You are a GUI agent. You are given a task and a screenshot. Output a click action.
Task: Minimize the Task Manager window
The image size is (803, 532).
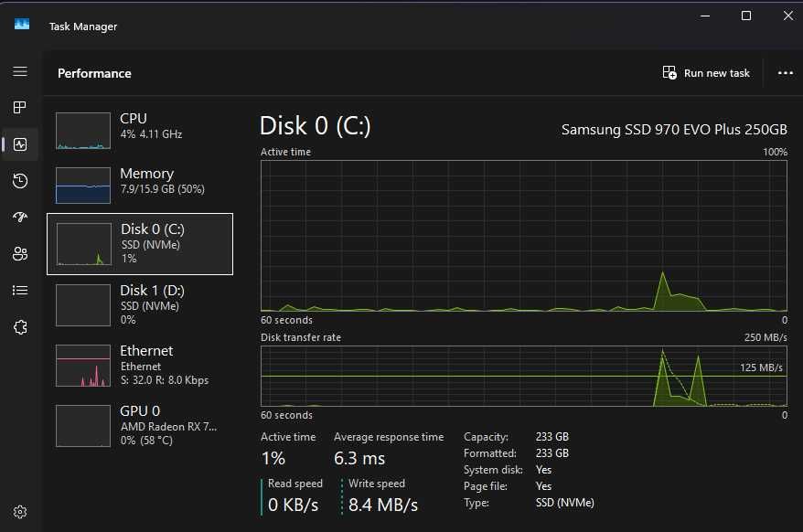[705, 16]
